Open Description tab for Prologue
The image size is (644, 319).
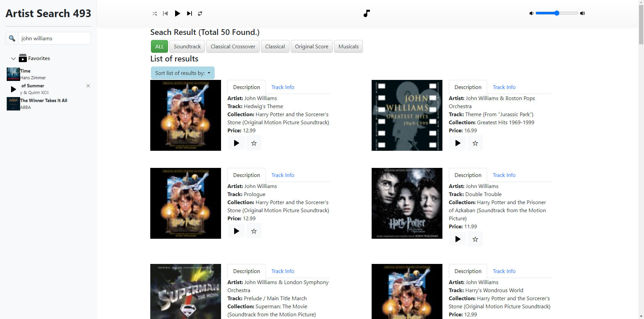coord(247,175)
